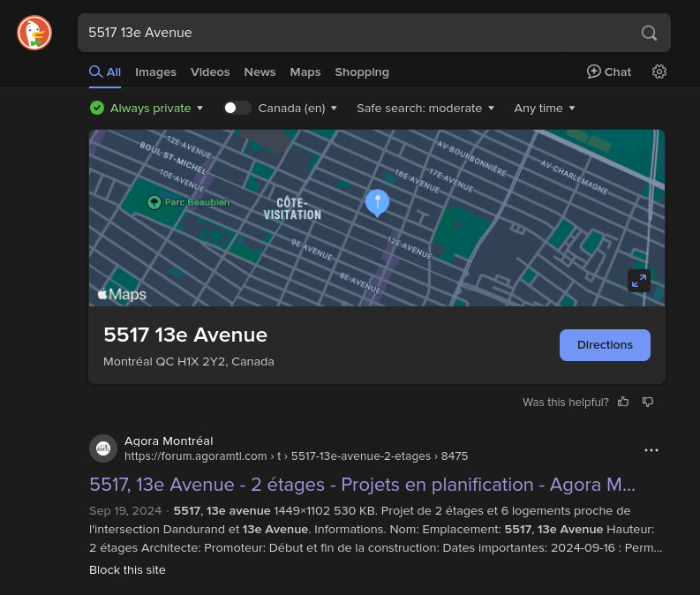Viewport: 700px width, 595px height.
Task: Rate the result with thumbs up
Action: [623, 403]
